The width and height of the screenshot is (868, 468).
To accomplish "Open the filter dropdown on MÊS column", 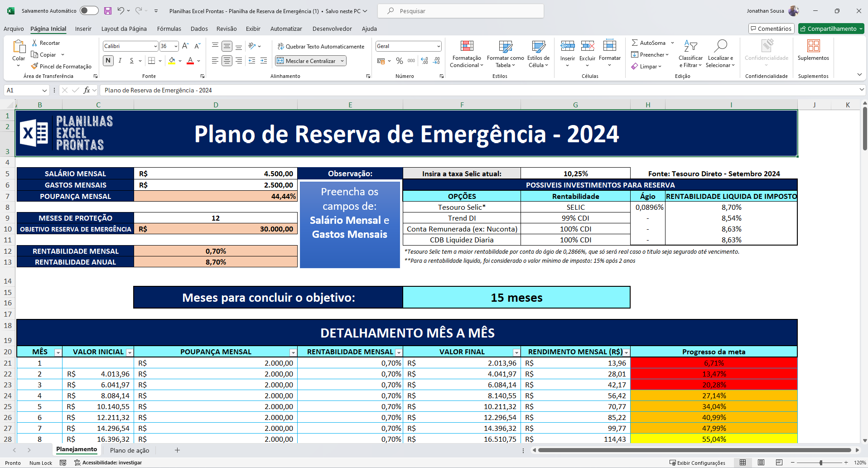I will [58, 352].
